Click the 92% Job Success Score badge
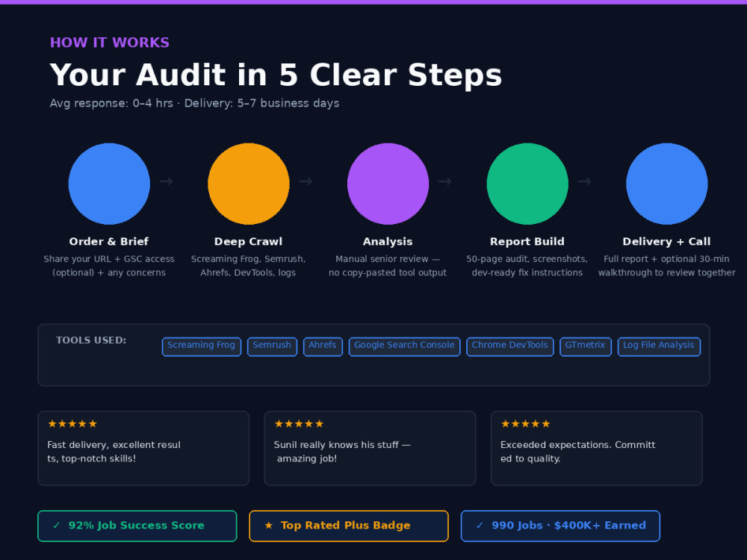 137,526
